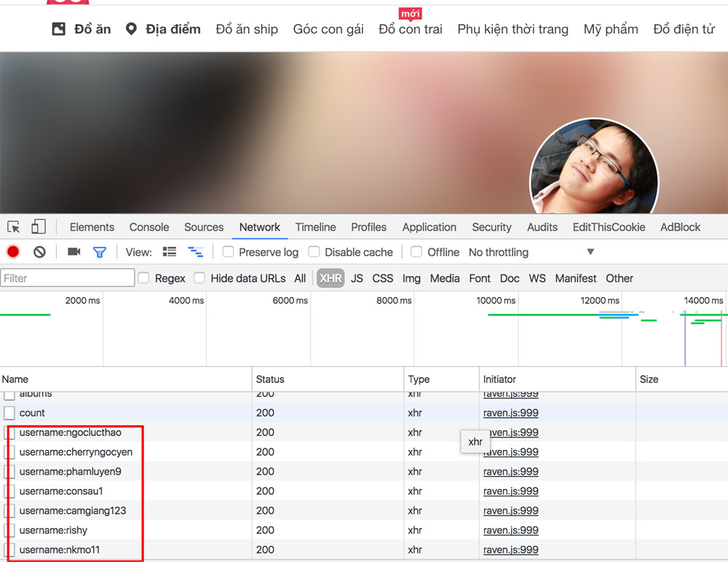Stop recording with the red record button
Screen dimensions: 728x562
pyautogui.click(x=13, y=252)
